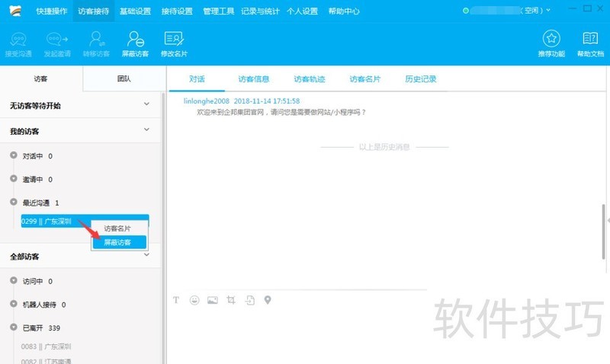Click the send file icon
The height and width of the screenshot is (364, 610).
tap(249, 300)
